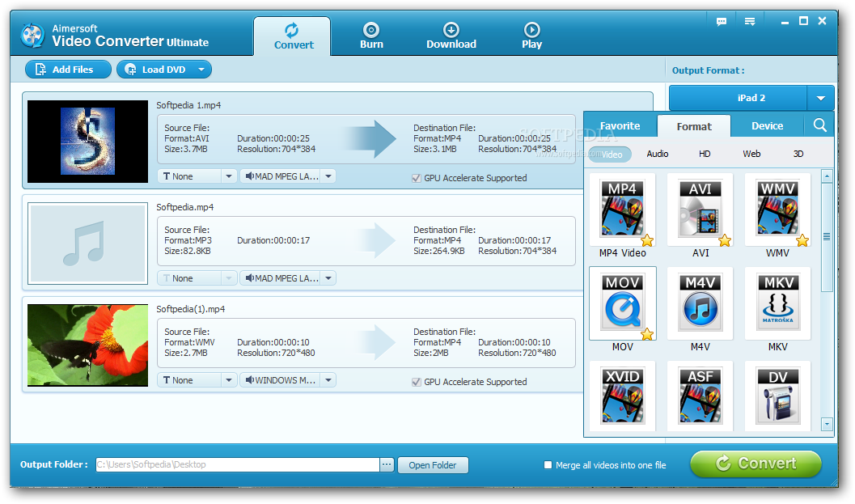This screenshot has width=855, height=504.
Task: Expand the iPad 2 output format dropdown
Action: click(821, 98)
